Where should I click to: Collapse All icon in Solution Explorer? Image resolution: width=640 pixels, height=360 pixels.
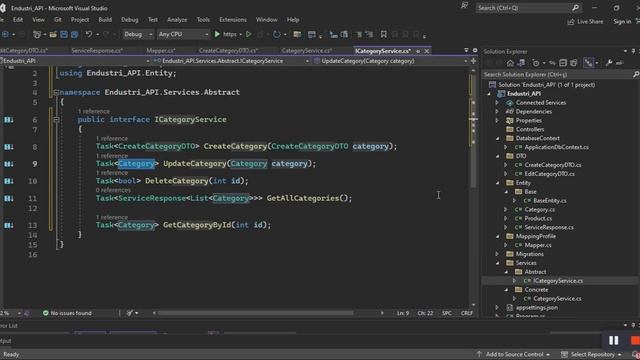coord(563,63)
